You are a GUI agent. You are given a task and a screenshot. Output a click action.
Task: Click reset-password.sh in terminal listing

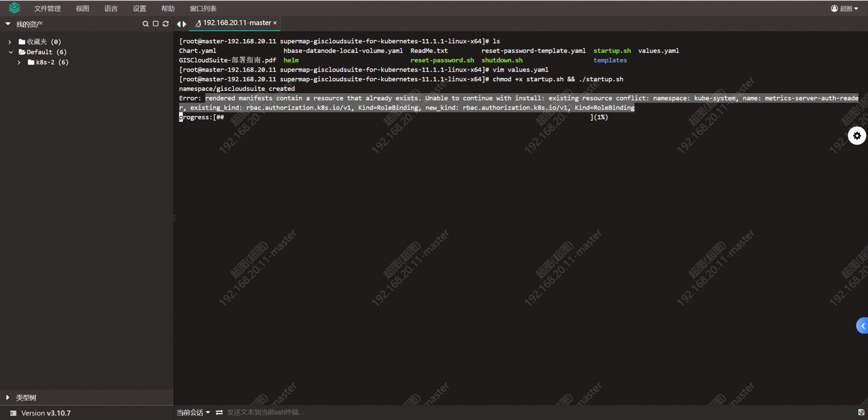click(x=442, y=60)
